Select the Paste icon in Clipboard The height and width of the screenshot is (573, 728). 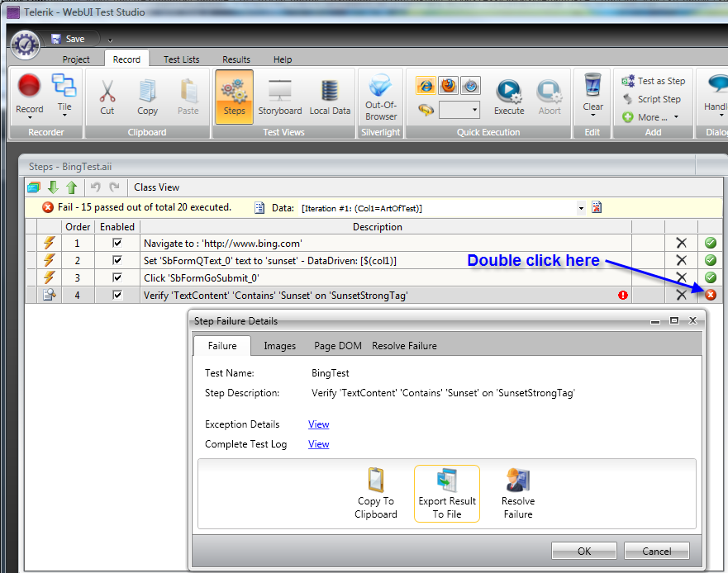click(188, 91)
